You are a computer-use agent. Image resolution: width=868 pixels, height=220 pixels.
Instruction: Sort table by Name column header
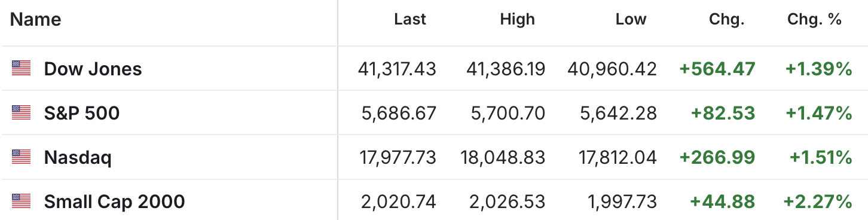click(x=36, y=20)
